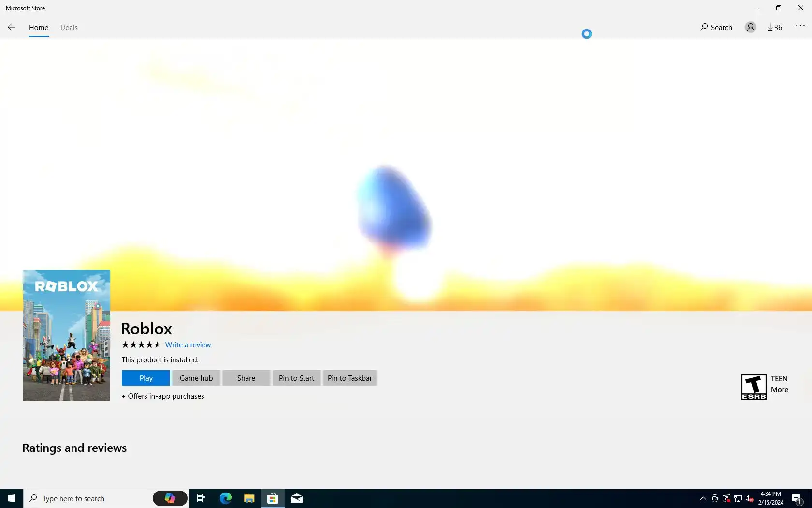
Task: Launch Roblox with the Play button
Action: (x=146, y=378)
